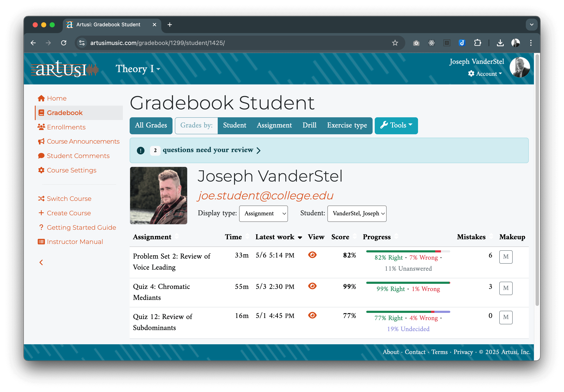This screenshot has width=564, height=392.
Task: Click the Quiz 12 progress bar
Action: point(408,312)
